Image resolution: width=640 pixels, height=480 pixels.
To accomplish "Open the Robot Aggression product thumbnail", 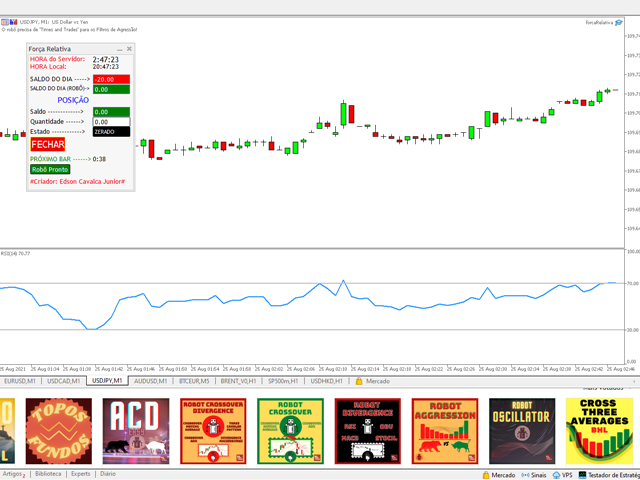I will [x=445, y=431].
